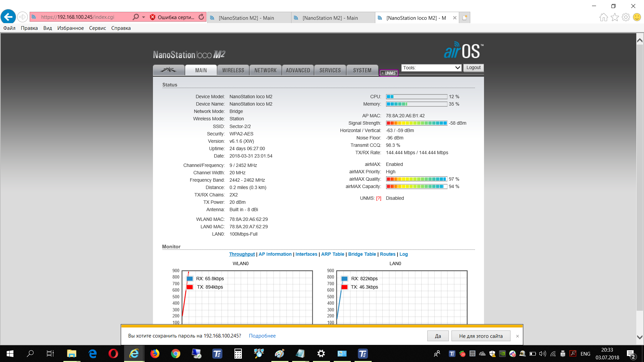Click the page scrollbar down arrow
This screenshot has height=362, width=644.
(x=640, y=337)
